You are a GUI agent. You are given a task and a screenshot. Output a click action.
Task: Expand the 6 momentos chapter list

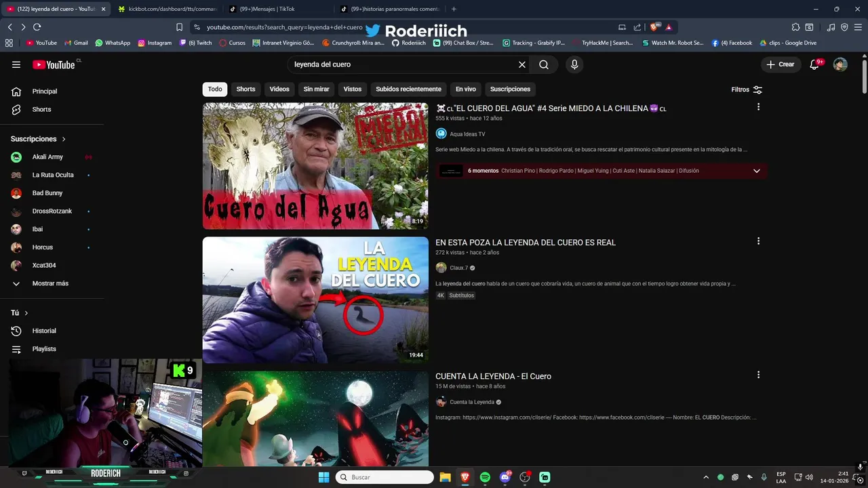[x=757, y=171]
